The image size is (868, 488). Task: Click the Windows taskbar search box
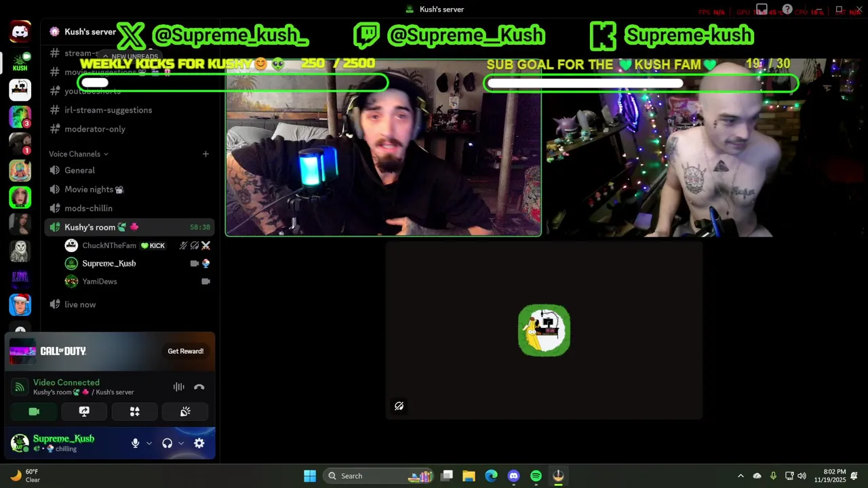click(377, 476)
